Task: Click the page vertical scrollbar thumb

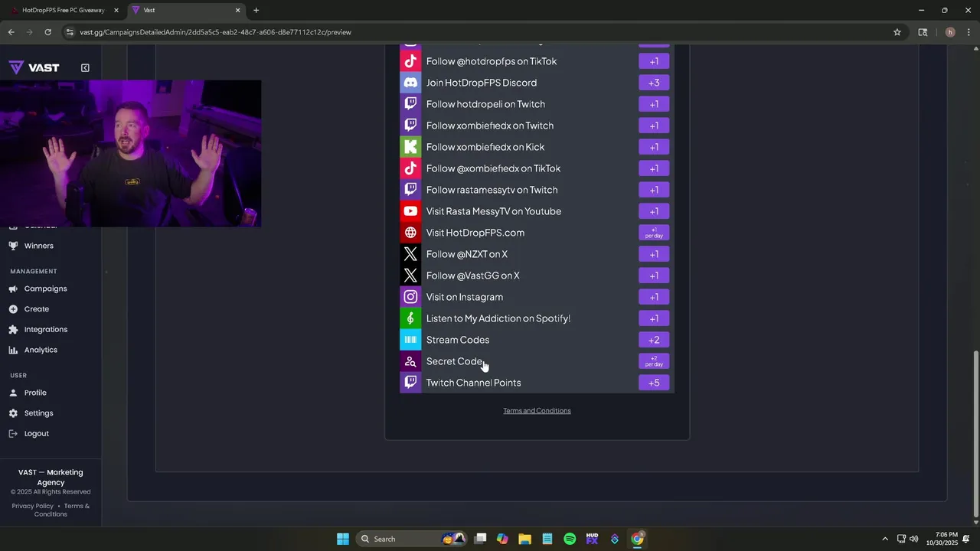Action: pyautogui.click(x=975, y=434)
